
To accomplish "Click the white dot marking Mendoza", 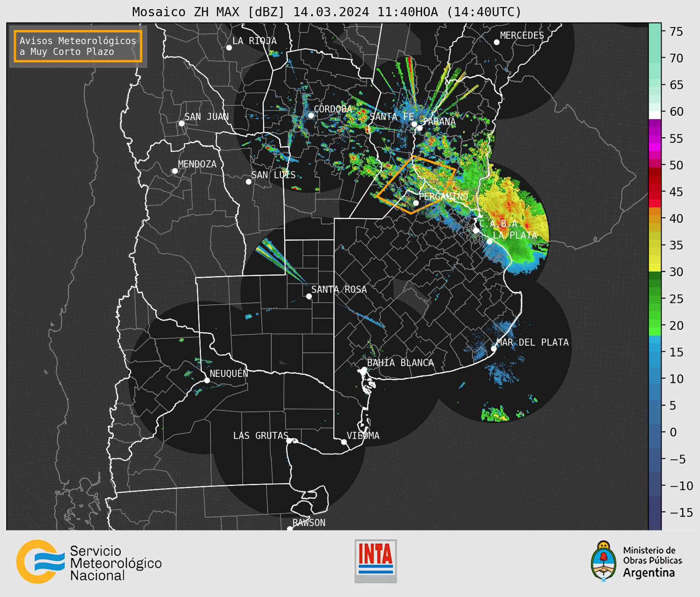I will tap(175, 171).
